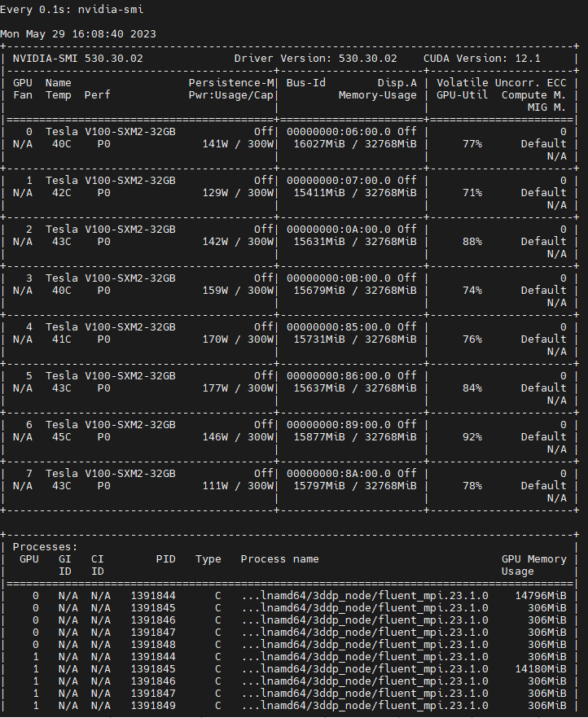
Task: Click bus id '00000000:85:00.0'
Action: 339,327
